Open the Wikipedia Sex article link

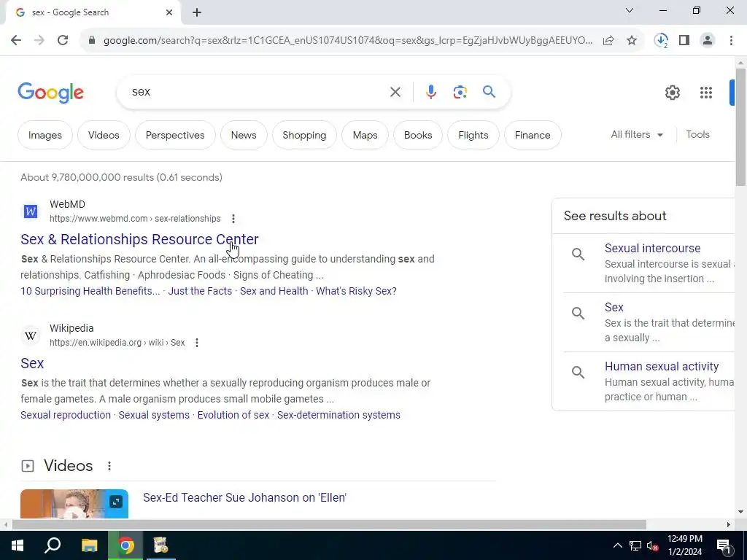tap(32, 363)
